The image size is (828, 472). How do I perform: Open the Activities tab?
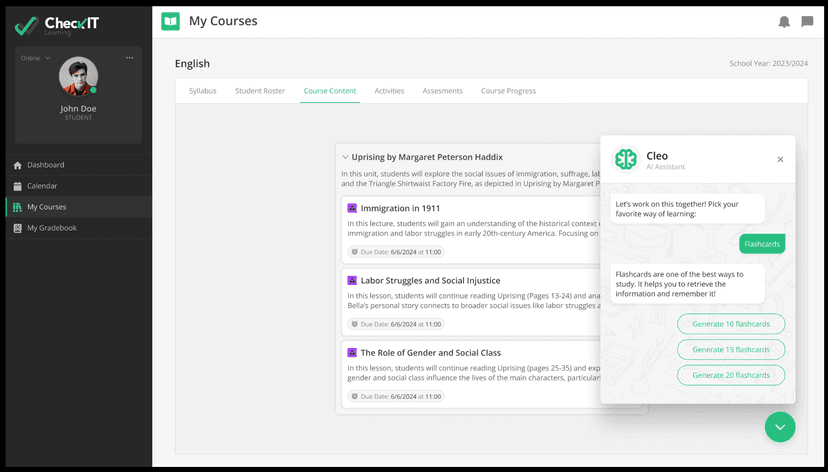[x=389, y=91]
